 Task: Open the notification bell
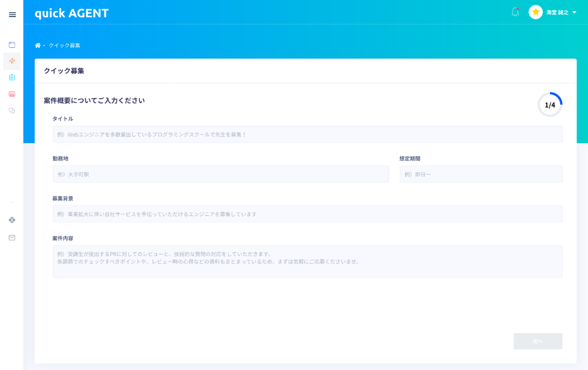[515, 12]
